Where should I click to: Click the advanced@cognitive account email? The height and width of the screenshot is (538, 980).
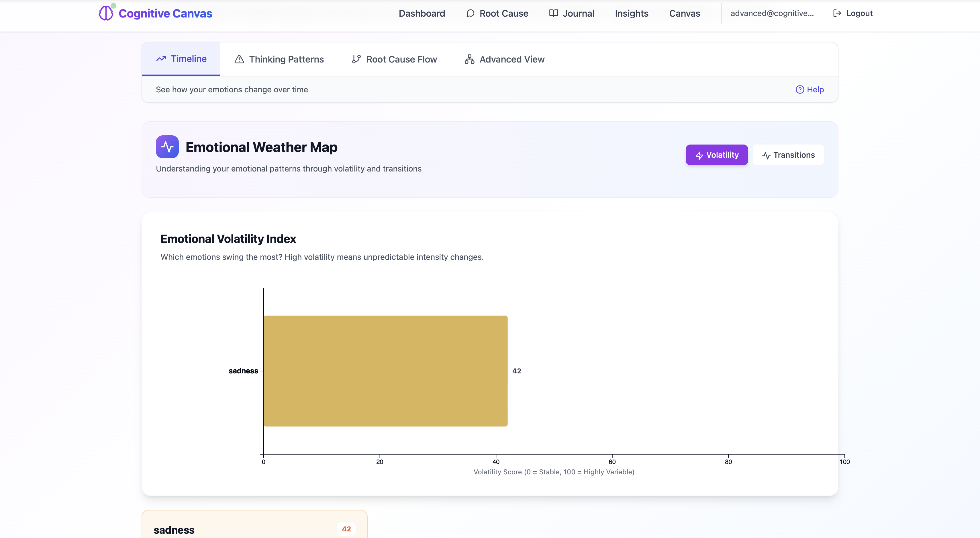772,13
